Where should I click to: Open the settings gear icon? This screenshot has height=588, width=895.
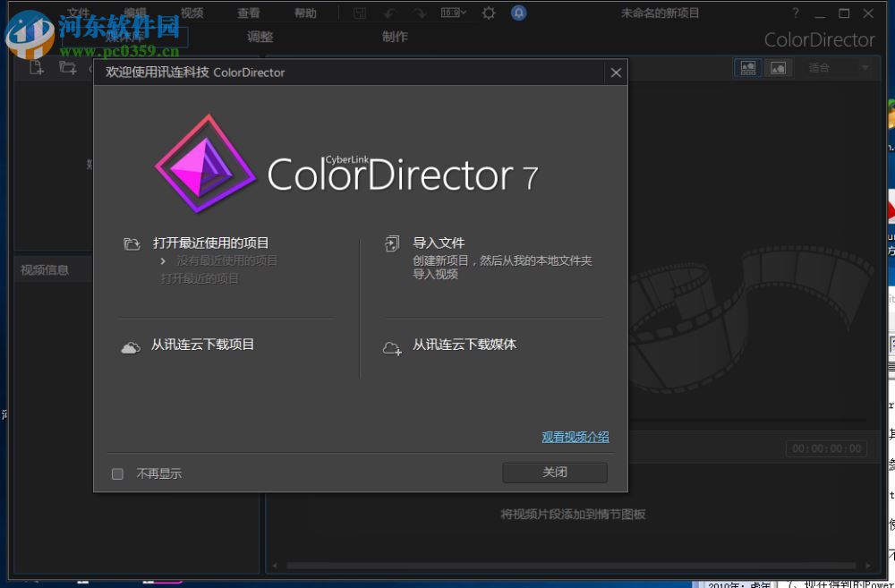[488, 13]
